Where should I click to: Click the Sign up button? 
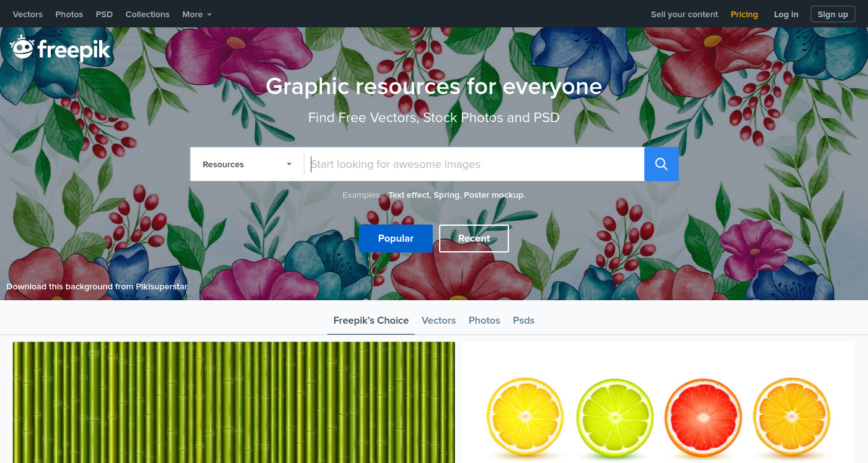click(x=832, y=14)
